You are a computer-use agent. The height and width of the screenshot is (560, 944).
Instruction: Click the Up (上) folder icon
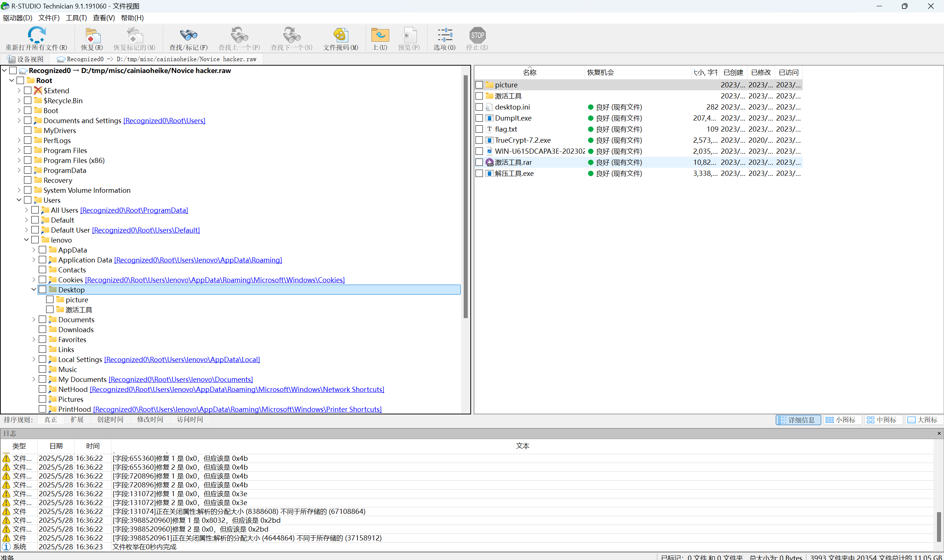click(x=380, y=35)
